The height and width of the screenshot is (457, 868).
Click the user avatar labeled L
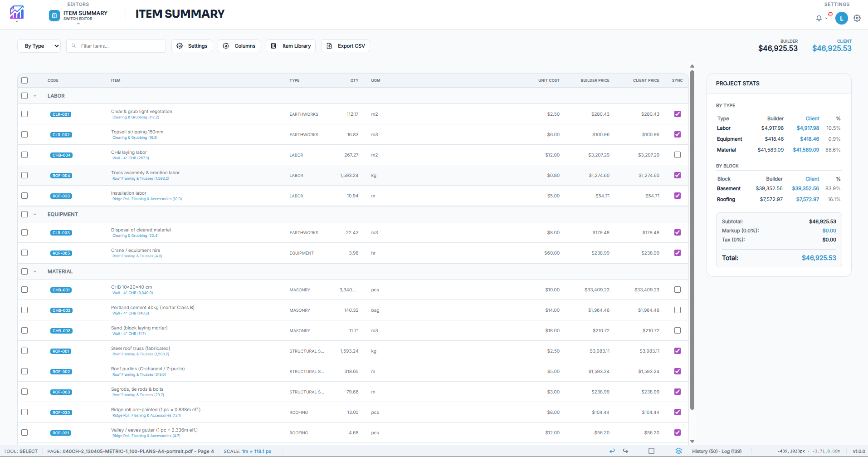click(842, 18)
